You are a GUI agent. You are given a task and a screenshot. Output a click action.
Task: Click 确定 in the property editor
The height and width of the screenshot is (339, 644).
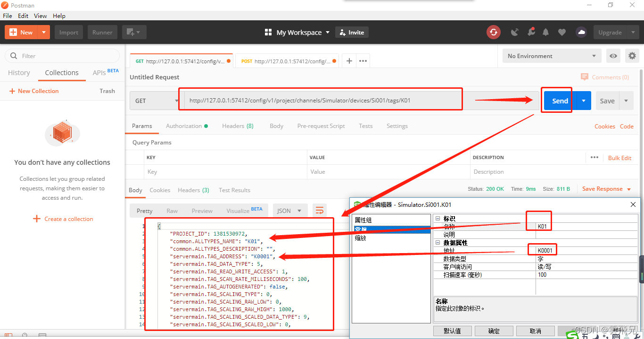(494, 331)
